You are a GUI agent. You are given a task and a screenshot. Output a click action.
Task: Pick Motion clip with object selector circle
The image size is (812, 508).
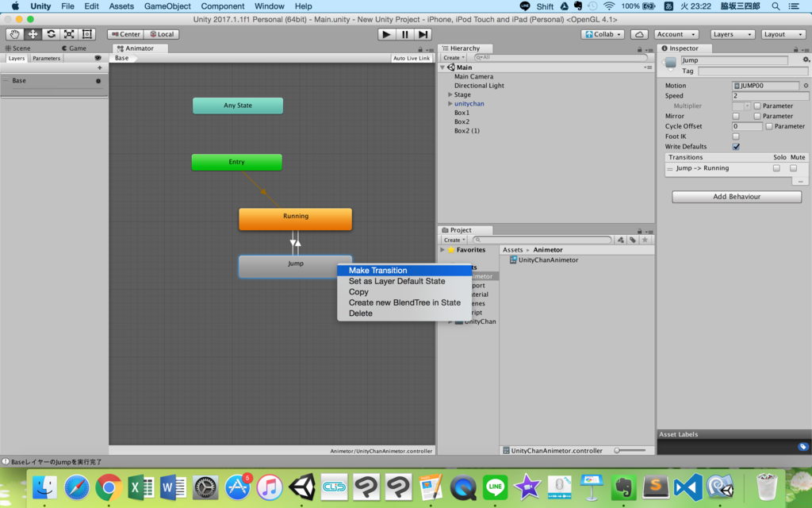[806, 86]
